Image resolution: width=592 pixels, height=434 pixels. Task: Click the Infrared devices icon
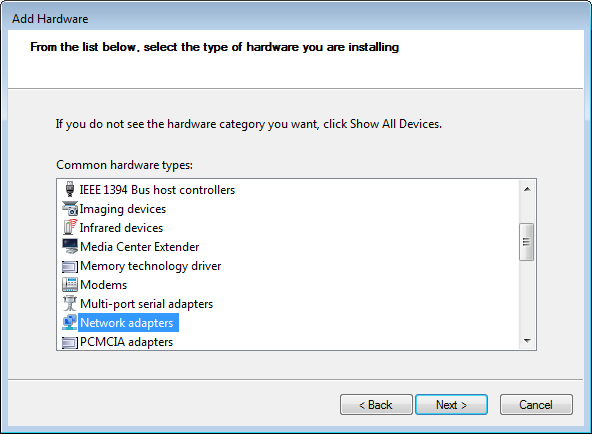coord(70,228)
